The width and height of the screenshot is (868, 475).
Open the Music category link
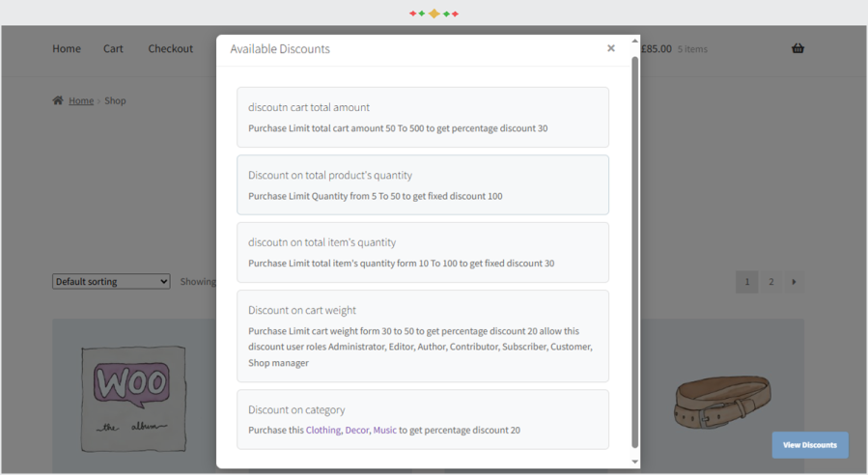(384, 431)
